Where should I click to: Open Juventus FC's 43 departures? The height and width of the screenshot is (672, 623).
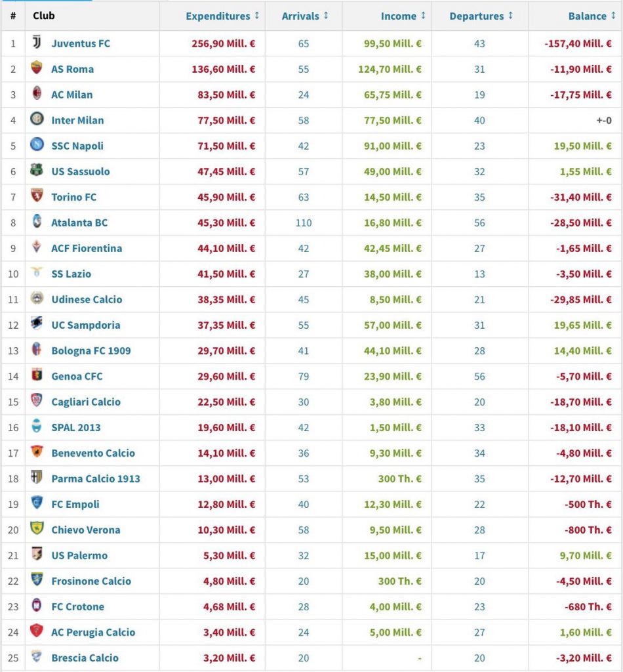[x=479, y=44]
